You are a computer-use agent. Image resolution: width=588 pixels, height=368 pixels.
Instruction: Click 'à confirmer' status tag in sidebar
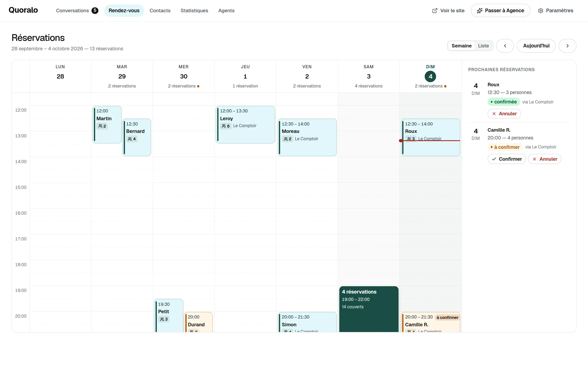(x=505, y=147)
